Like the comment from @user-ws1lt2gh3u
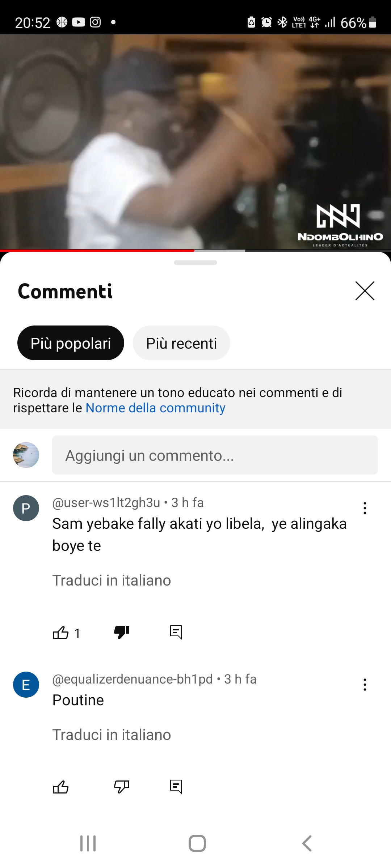This screenshot has width=391, height=868. tap(61, 633)
